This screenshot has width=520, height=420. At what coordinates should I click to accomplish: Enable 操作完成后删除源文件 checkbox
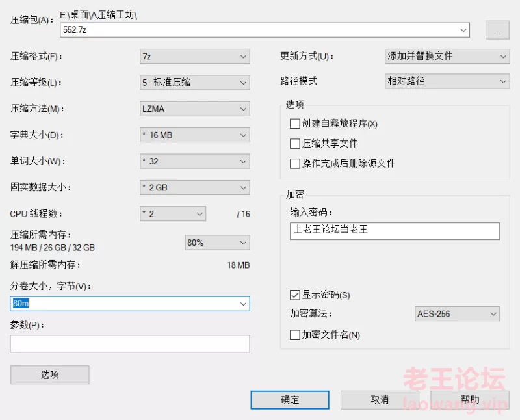(x=295, y=164)
